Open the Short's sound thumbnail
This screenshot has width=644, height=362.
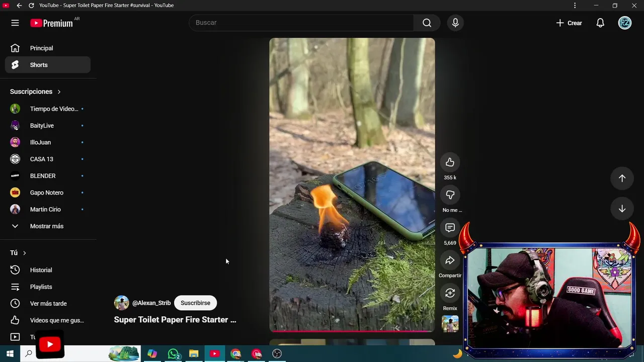[450, 324]
